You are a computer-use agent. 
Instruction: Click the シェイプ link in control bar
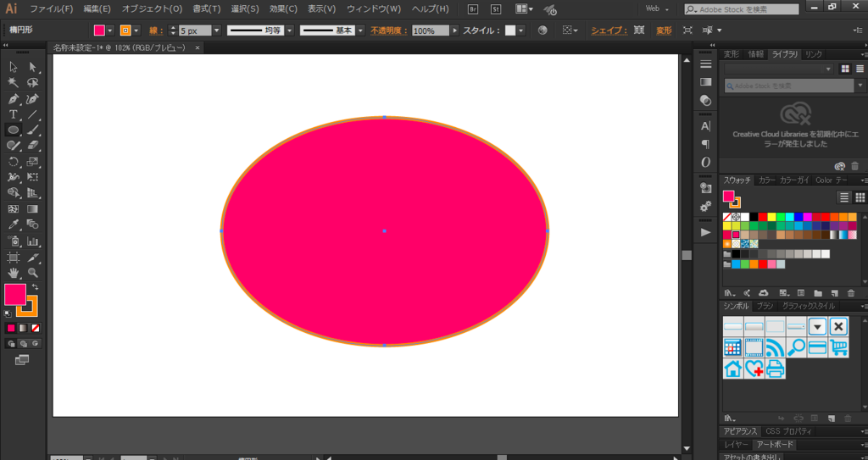[x=609, y=30]
